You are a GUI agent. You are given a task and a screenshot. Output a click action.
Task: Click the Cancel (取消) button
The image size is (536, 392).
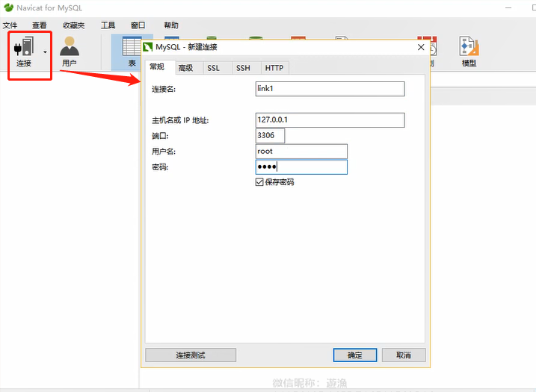tap(404, 355)
